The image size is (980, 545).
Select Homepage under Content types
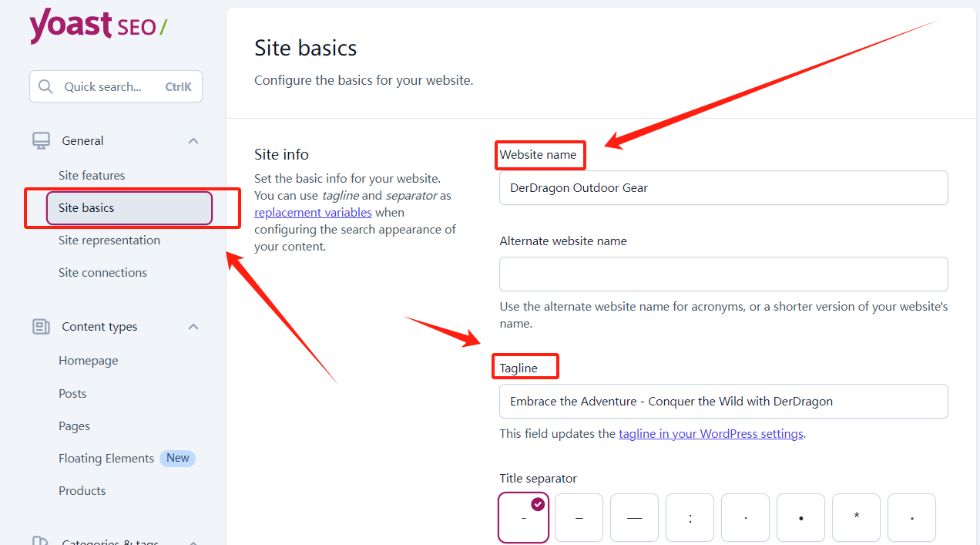89,361
